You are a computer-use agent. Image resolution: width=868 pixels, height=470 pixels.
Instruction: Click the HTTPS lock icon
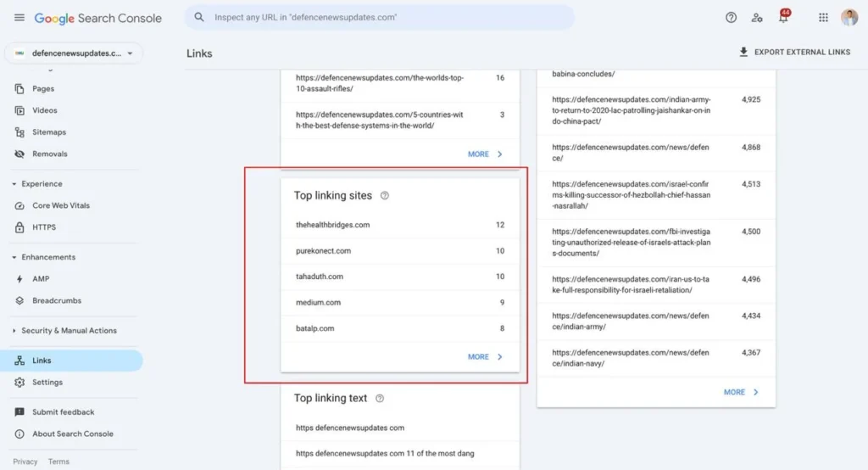pos(19,227)
